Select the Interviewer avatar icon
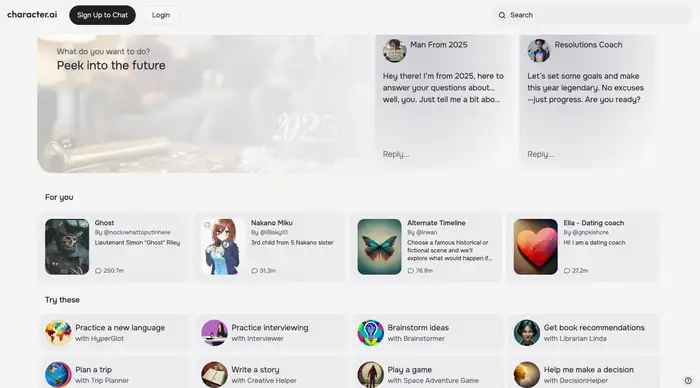The width and height of the screenshot is (700, 388). coord(214,333)
